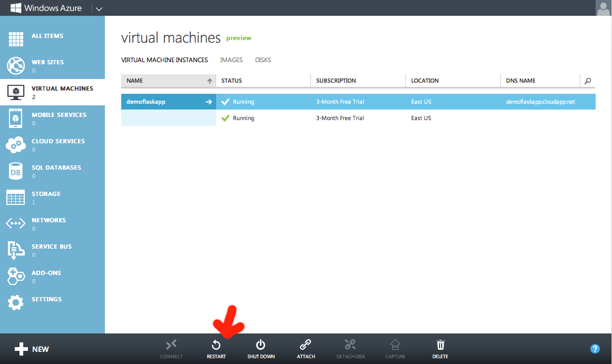The height and width of the screenshot is (364, 612).
Task: Open SQL Databases DB icon
Action: pos(16,171)
